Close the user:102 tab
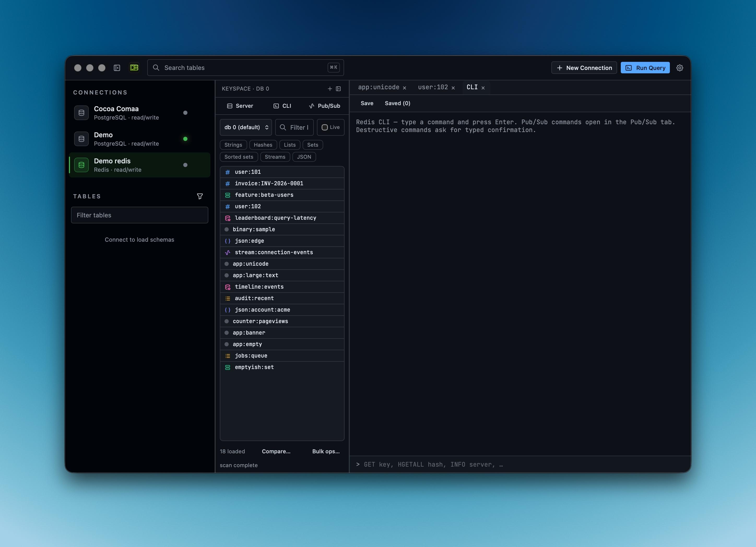This screenshot has width=756, height=547. tap(453, 88)
